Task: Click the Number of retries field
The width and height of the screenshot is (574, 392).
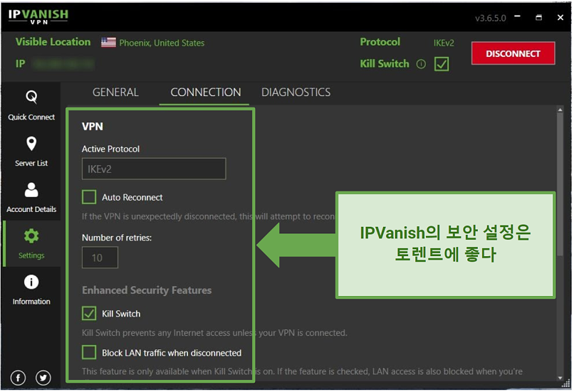Action: click(100, 258)
